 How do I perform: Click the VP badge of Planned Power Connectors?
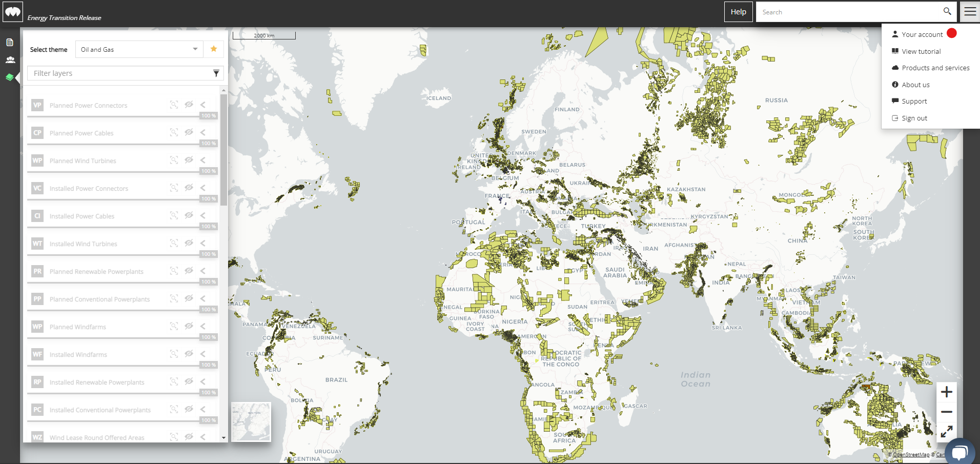[37, 105]
